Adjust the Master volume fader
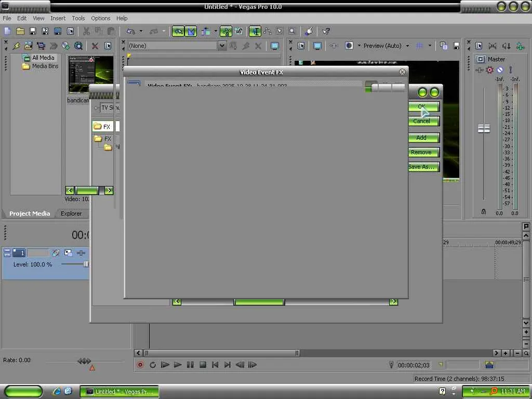 coord(484,128)
